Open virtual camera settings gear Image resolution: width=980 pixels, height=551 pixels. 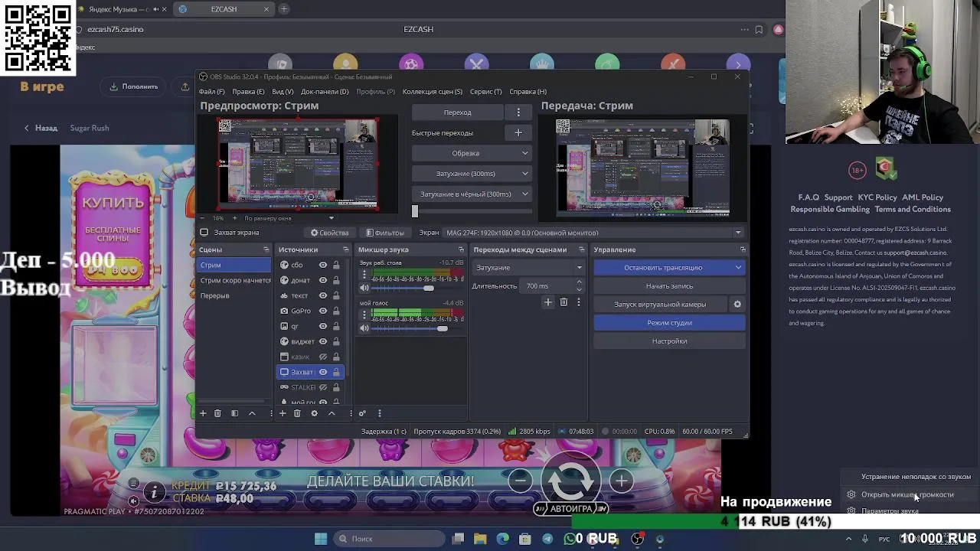coord(737,305)
